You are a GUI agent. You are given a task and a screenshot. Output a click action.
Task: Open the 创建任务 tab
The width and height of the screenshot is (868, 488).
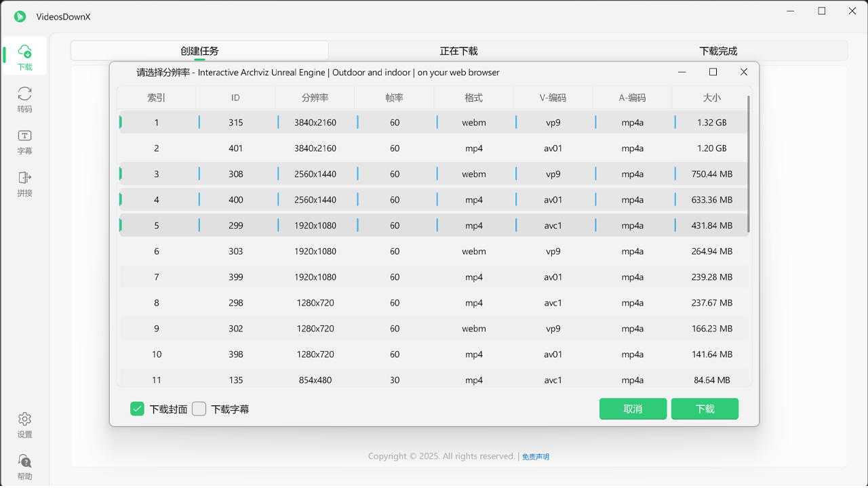(x=199, y=51)
